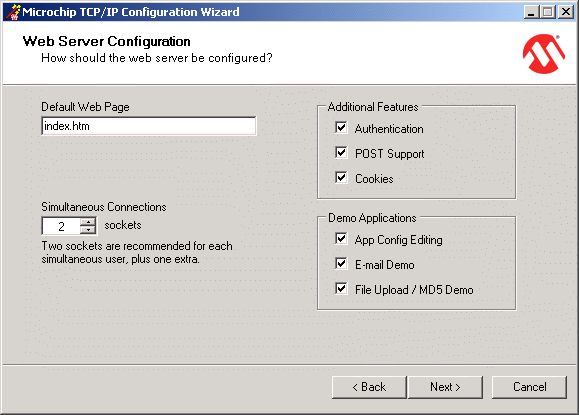Click the Default Web Page text field

(149, 126)
